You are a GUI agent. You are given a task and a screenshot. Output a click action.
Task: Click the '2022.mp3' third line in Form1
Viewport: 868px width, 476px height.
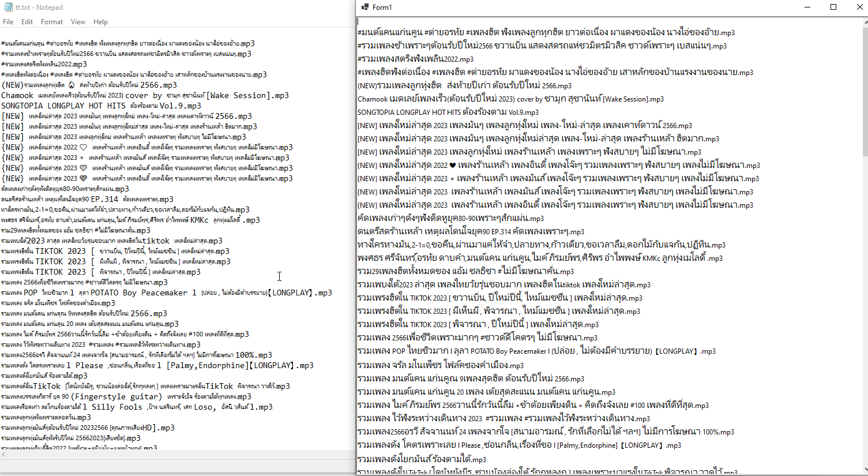coord(415,59)
